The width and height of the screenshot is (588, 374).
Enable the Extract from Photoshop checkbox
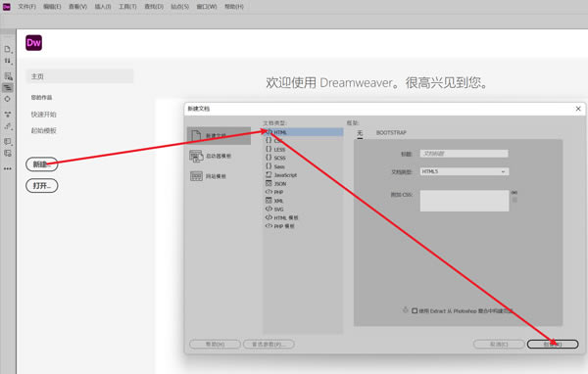pyautogui.click(x=415, y=310)
